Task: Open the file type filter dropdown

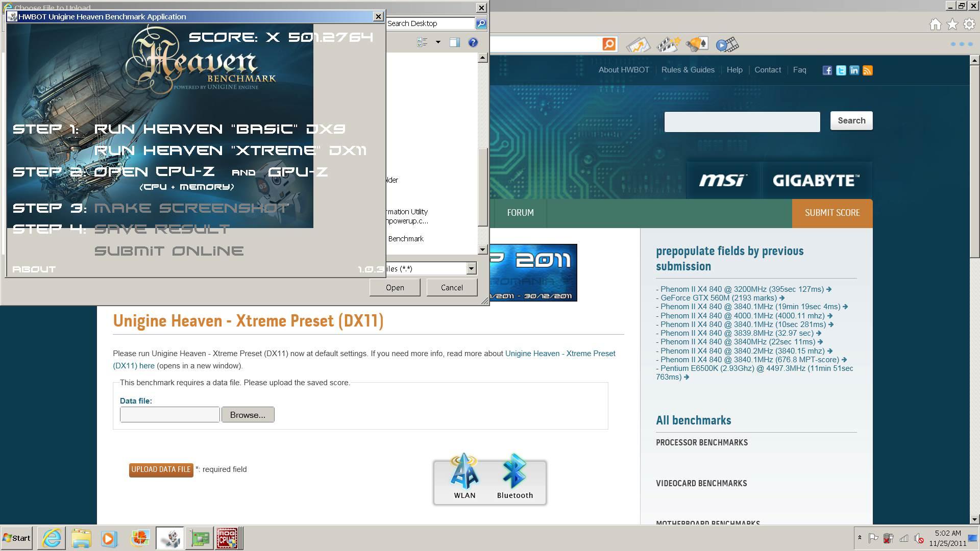Action: pos(471,268)
